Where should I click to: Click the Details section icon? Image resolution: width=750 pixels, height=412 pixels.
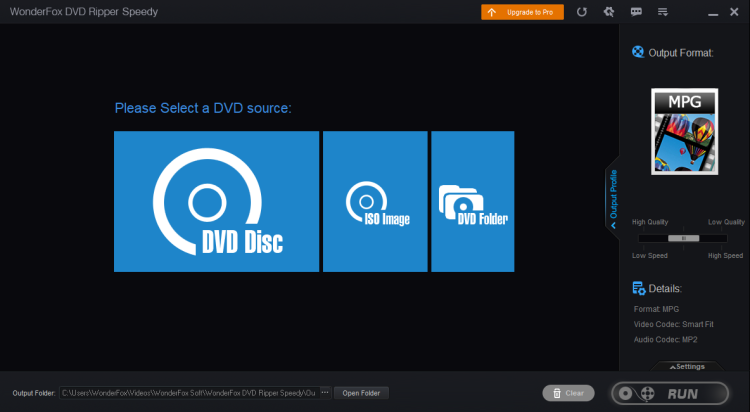(638, 288)
